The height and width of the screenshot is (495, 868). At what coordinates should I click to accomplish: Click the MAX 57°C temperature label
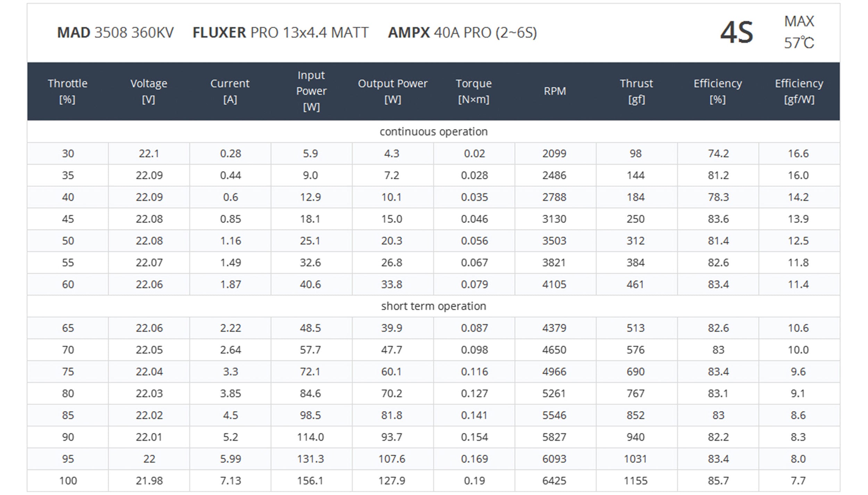click(799, 32)
